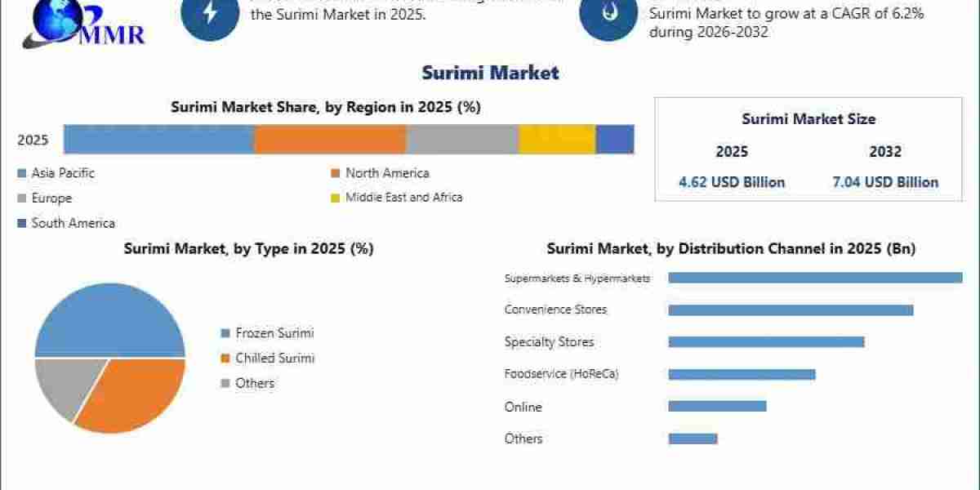Click the gray Europe segment of region bar
This screenshot has height=490, width=980.
point(462,139)
